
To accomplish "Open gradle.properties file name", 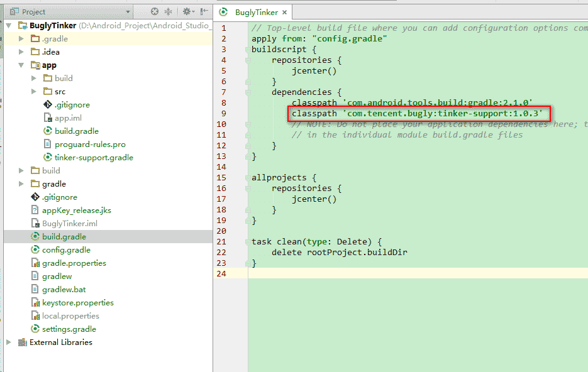I will 74,263.
